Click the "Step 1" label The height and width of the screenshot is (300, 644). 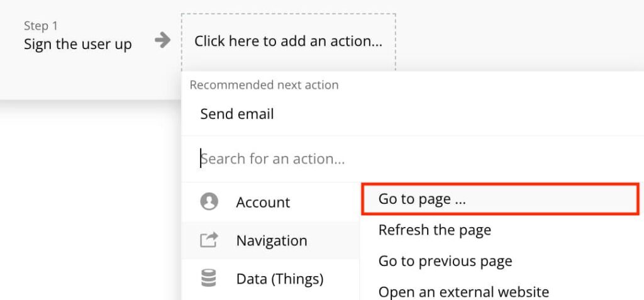pos(41,26)
